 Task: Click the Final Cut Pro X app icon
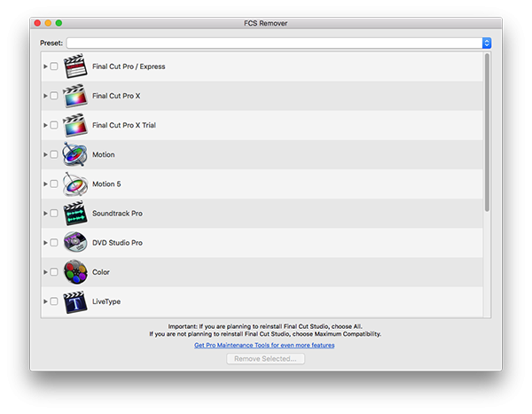[75, 96]
